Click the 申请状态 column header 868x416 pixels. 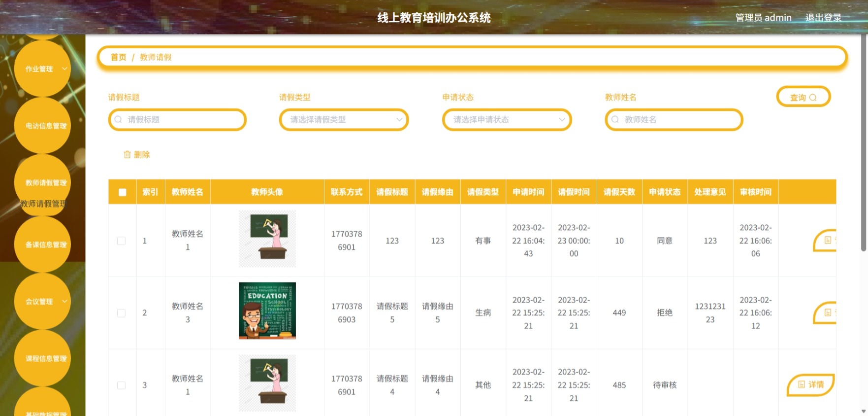[x=665, y=192]
